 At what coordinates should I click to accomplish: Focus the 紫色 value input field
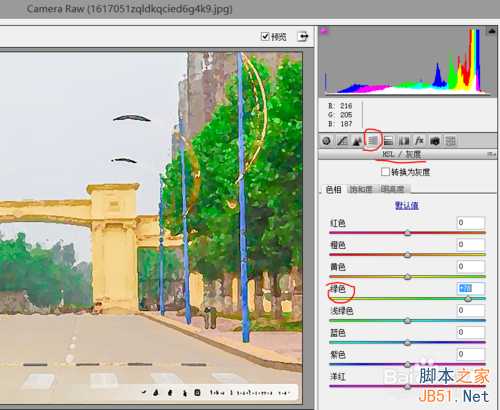point(471,354)
